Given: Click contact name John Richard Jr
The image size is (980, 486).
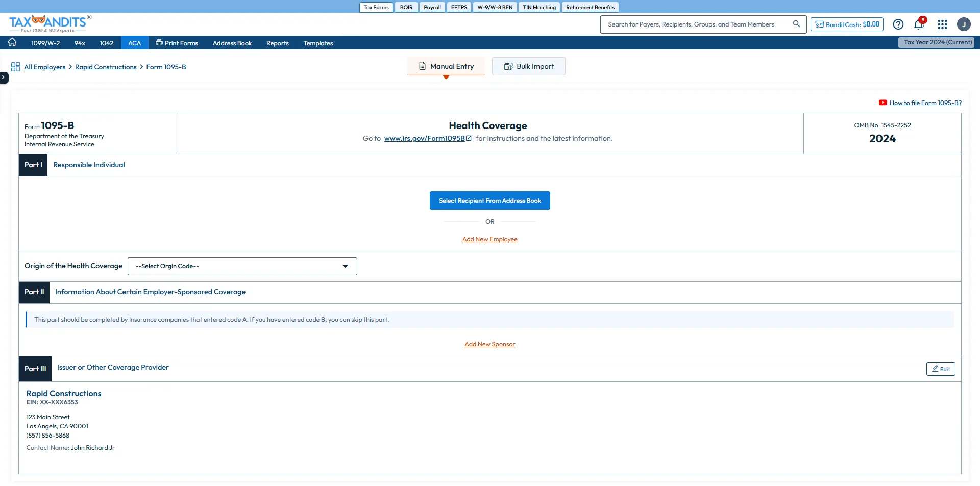Looking at the screenshot, I should point(93,448).
